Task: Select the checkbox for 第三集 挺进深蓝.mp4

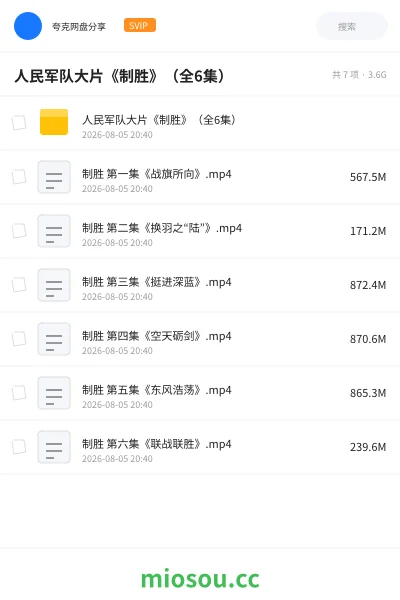Action: click(x=19, y=285)
